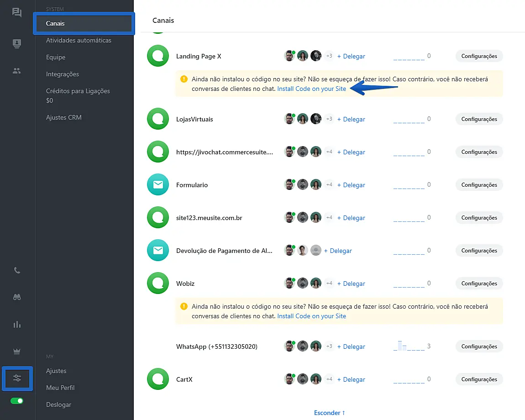Screen dimensions: 525x420
Task: Toggle the green online status switch
Action: (x=17, y=401)
